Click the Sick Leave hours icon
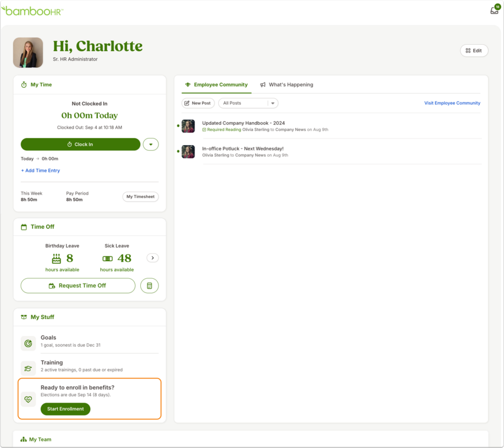504x448 pixels. (x=107, y=258)
